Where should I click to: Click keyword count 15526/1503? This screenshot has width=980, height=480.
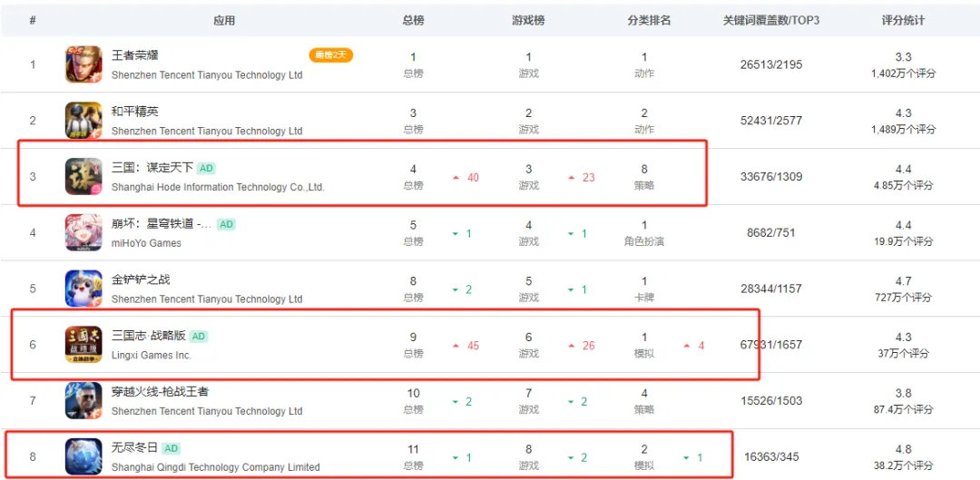[x=770, y=401]
